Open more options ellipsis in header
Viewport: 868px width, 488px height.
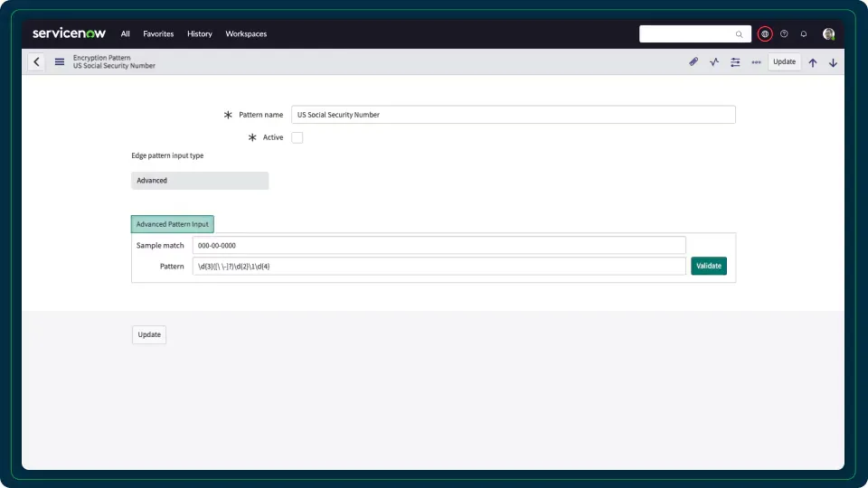[756, 62]
